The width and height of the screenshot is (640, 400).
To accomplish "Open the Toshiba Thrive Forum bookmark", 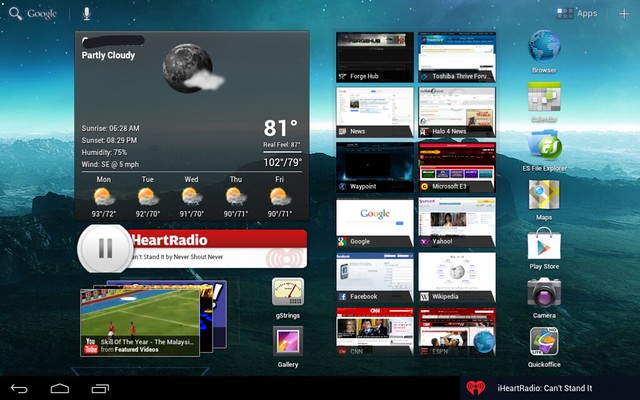I will [457, 57].
